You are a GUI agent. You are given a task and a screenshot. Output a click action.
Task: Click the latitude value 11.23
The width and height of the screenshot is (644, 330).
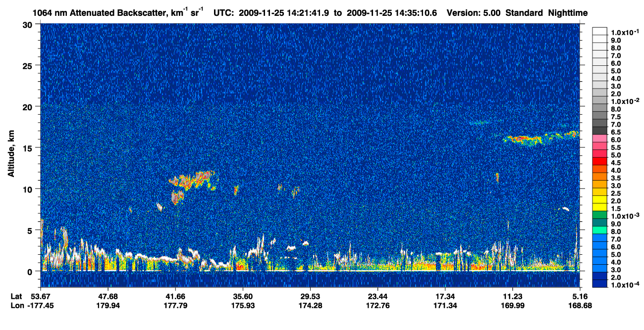[512, 296]
